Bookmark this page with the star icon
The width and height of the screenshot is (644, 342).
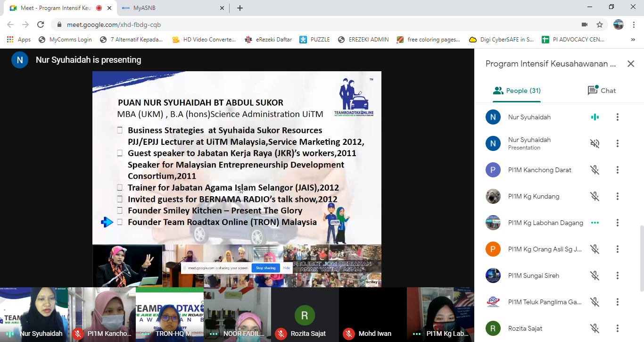click(600, 25)
